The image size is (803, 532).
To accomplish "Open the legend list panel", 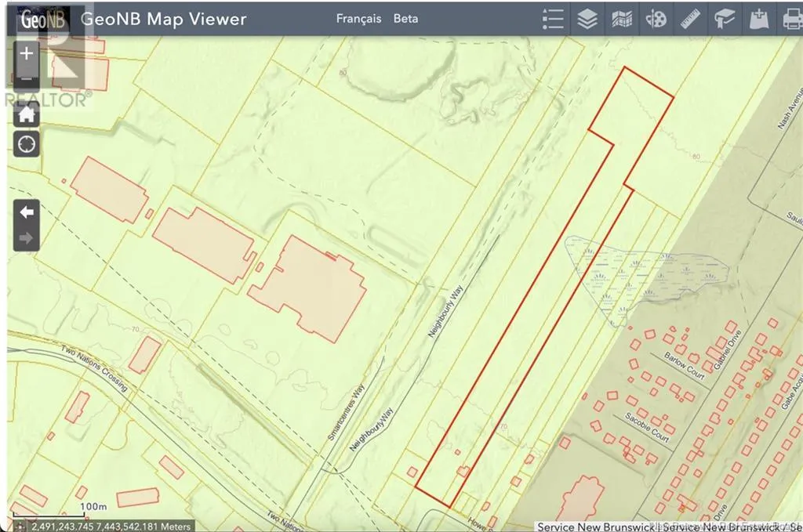I will point(553,19).
